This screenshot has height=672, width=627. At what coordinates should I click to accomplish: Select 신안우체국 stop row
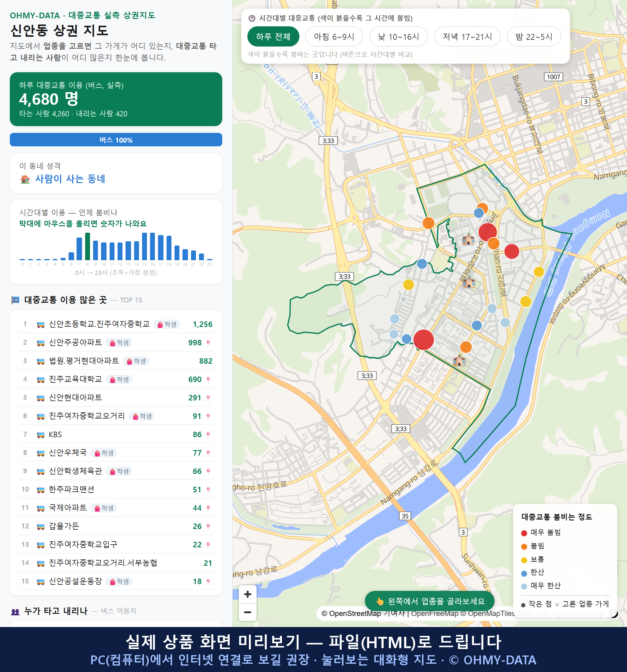(x=116, y=452)
